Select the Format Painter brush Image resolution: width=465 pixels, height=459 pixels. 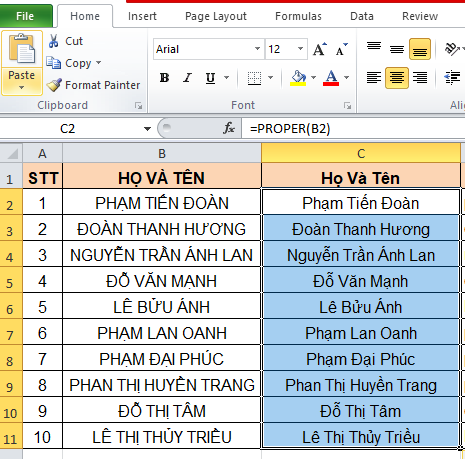(54, 85)
